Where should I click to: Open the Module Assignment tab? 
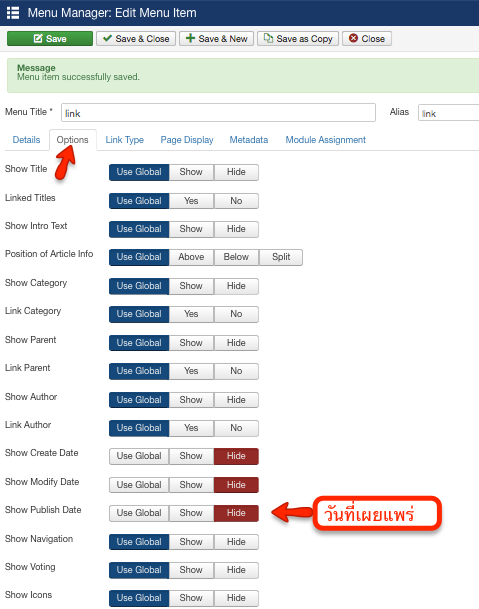(x=326, y=140)
